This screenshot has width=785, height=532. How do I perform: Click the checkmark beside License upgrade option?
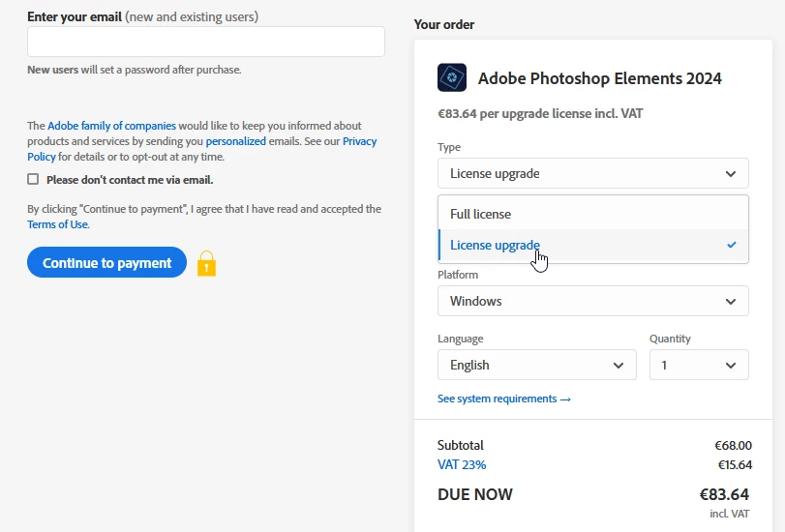(x=732, y=245)
